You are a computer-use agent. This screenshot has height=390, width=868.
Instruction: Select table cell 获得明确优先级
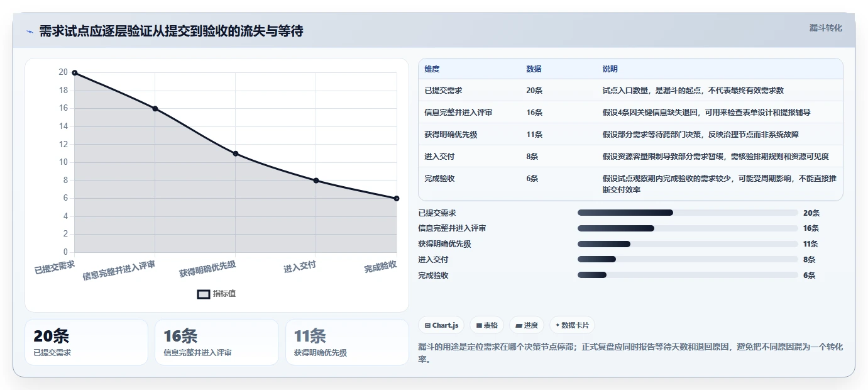(451, 134)
